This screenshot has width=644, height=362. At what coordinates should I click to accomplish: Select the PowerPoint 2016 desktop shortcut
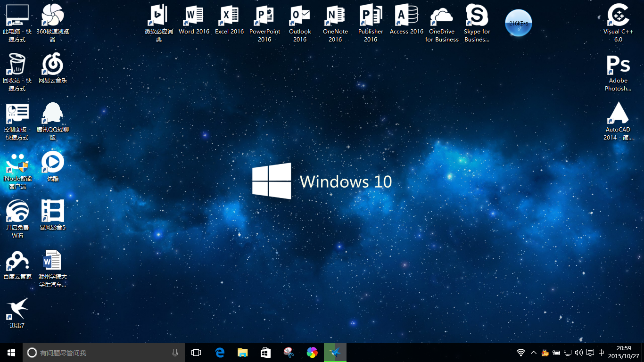[x=265, y=24]
